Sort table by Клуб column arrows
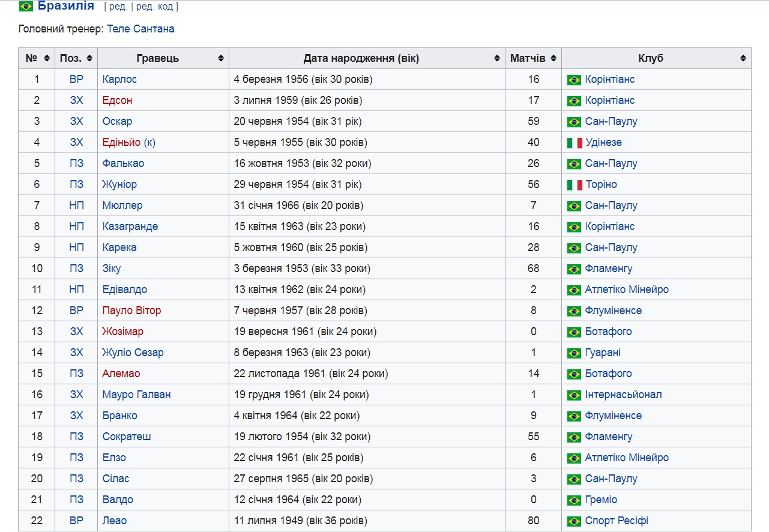Image resolution: width=769 pixels, height=532 pixels. pyautogui.click(x=743, y=58)
